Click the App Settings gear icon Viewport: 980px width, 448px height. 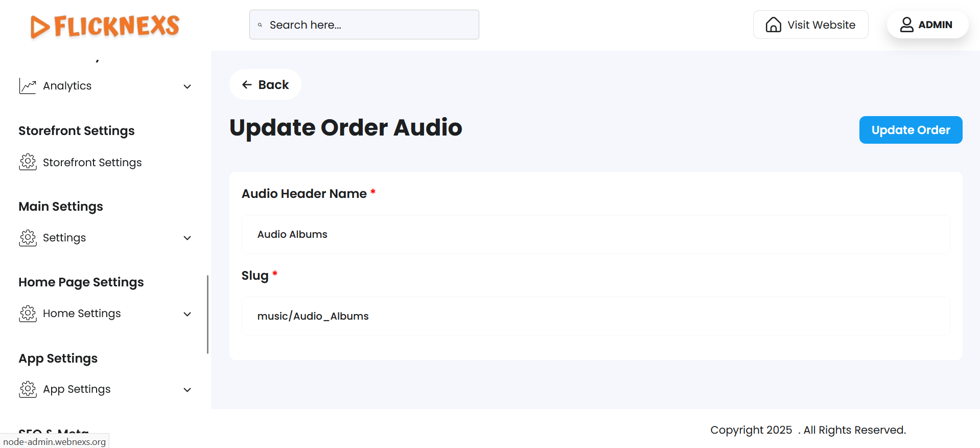point(28,389)
